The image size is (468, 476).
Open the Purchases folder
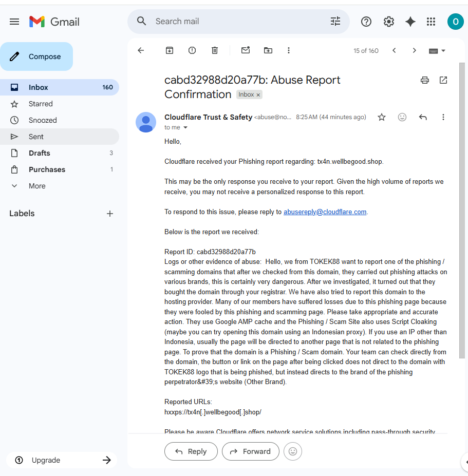pyautogui.click(x=60, y=169)
